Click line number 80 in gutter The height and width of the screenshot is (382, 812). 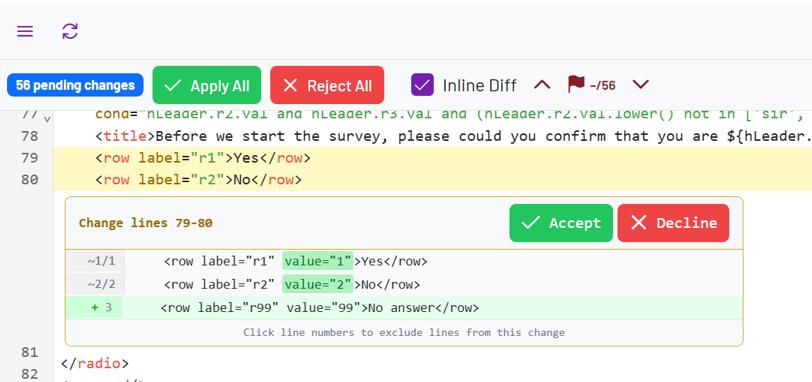[30, 180]
